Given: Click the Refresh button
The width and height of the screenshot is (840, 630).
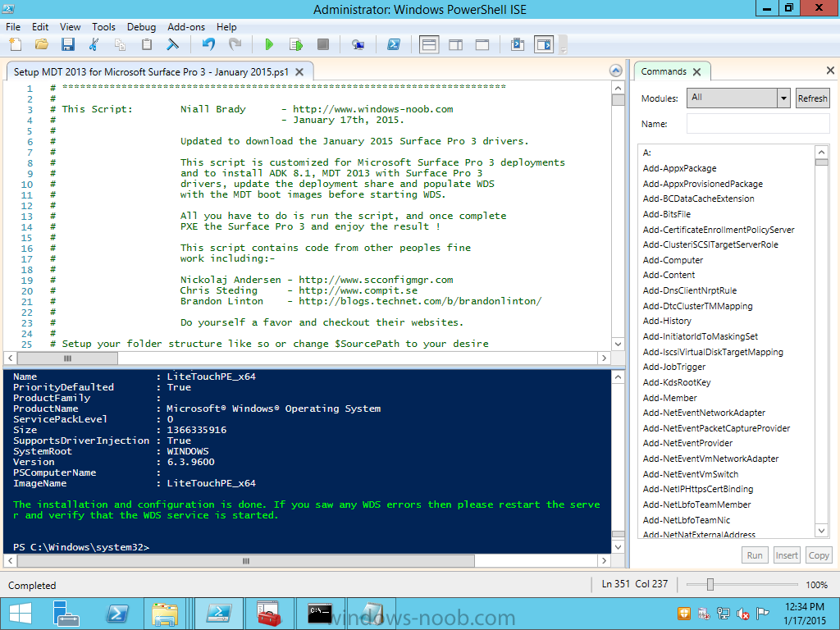Looking at the screenshot, I should click(813, 98).
